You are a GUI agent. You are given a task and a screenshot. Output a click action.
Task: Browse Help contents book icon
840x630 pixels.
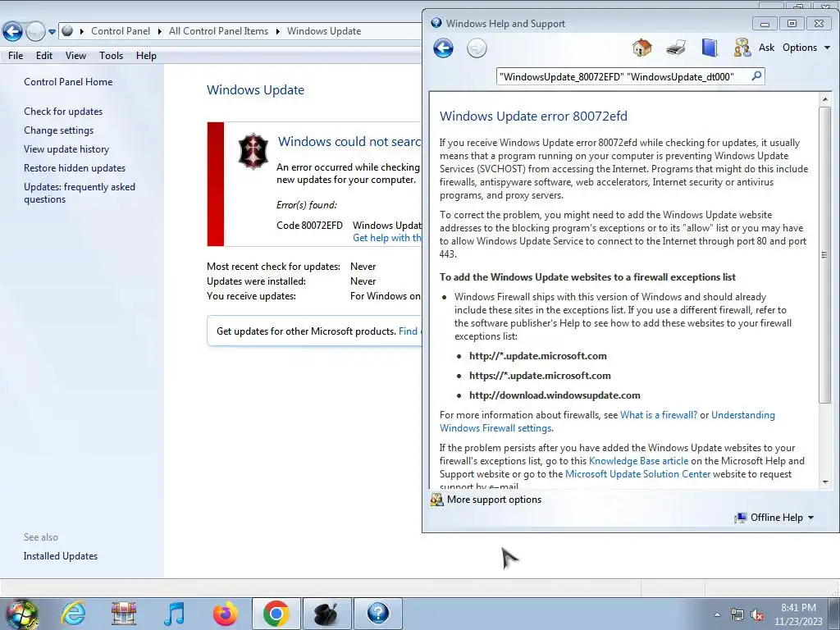point(710,48)
